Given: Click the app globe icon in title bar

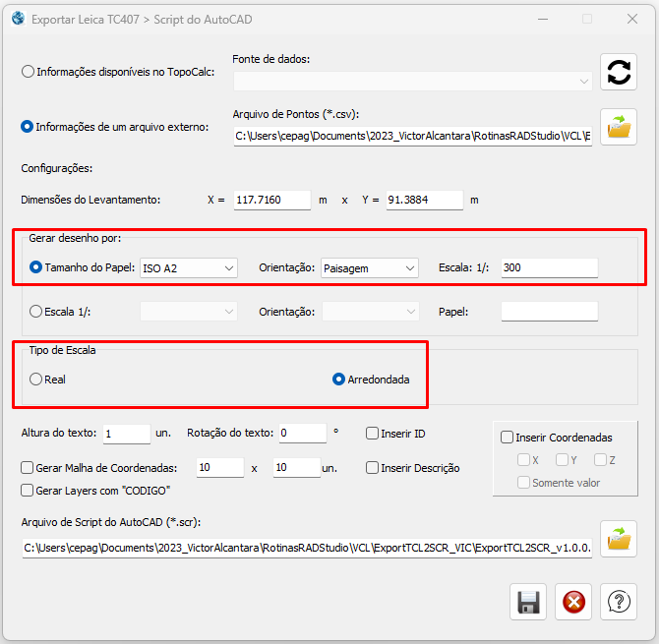Looking at the screenshot, I should (17, 19).
